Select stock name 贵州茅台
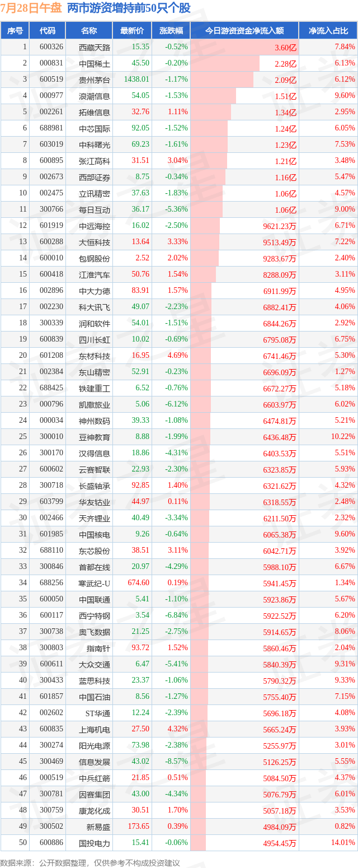The height and width of the screenshot is (868, 358). coord(95,80)
